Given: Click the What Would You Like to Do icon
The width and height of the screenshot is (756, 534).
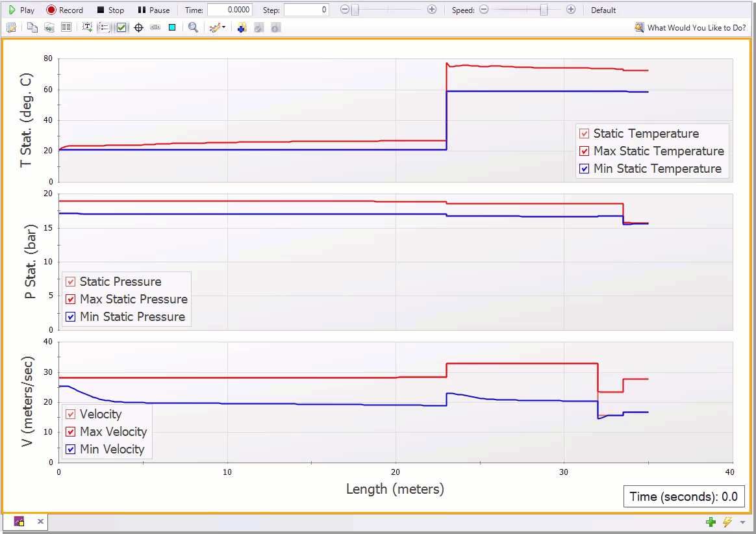Looking at the screenshot, I should [640, 28].
